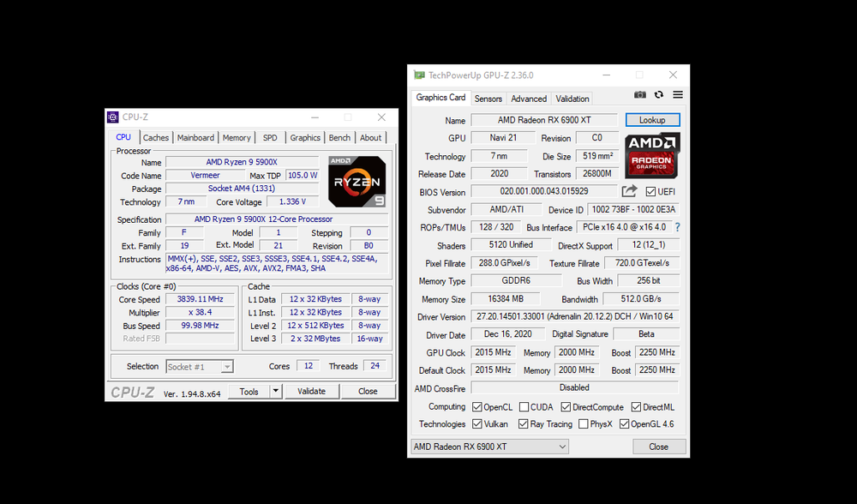Switch to the Mainboard tab in CPU-Z

[x=195, y=137]
